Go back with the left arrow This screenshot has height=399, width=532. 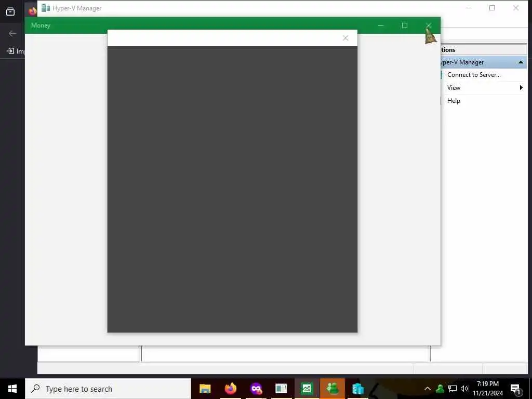12,33
